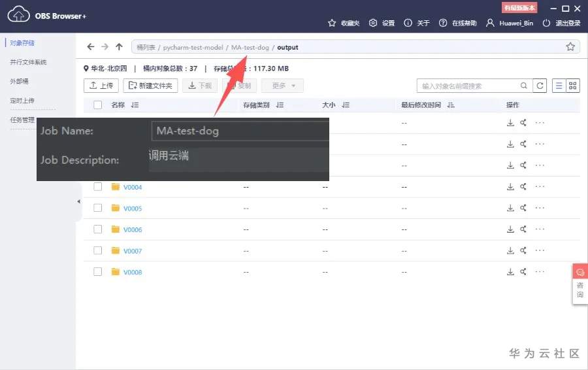Click the Job Description field
The width and height of the screenshot is (588, 370).
click(239, 160)
